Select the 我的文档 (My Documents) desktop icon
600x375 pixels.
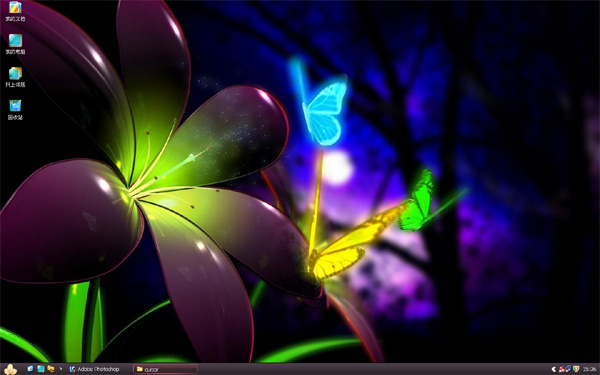15,11
